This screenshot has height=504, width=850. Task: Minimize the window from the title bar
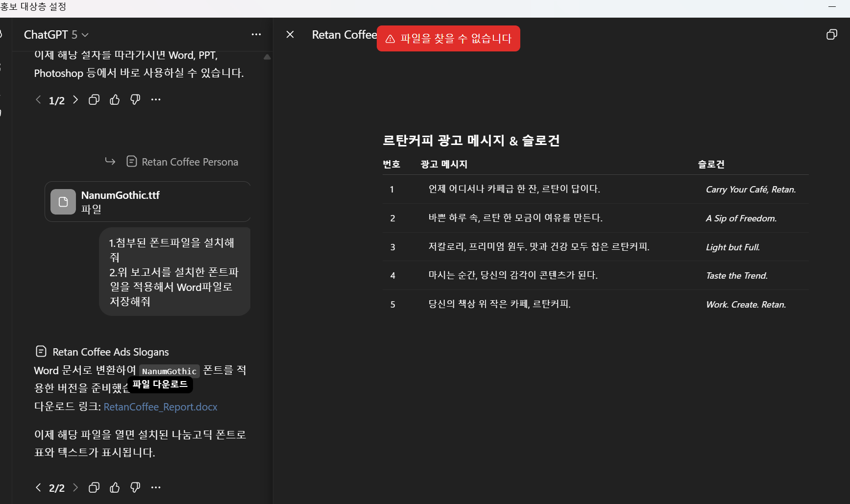(x=832, y=7)
